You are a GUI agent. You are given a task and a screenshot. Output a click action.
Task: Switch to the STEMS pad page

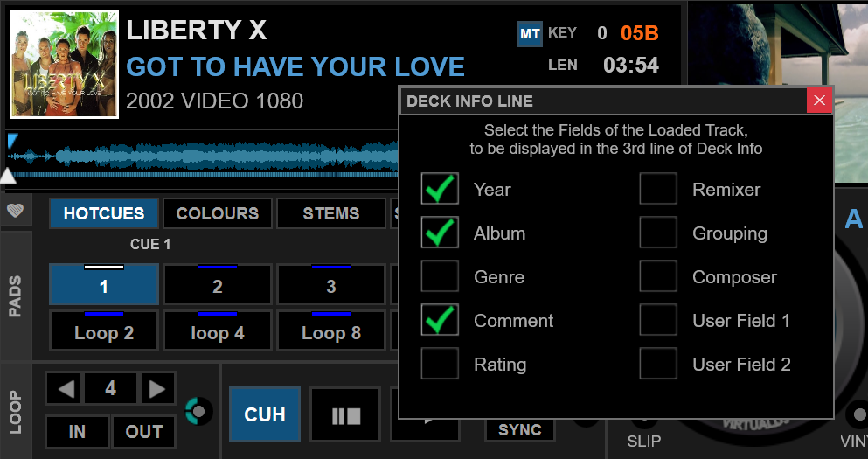click(x=331, y=213)
